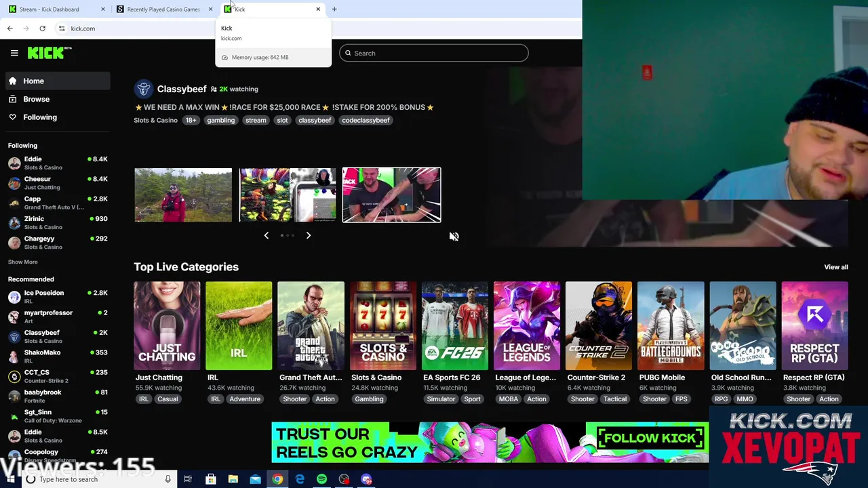Open baabybrook recommended channel
This screenshot has height=488, width=868.
[x=58, y=396]
